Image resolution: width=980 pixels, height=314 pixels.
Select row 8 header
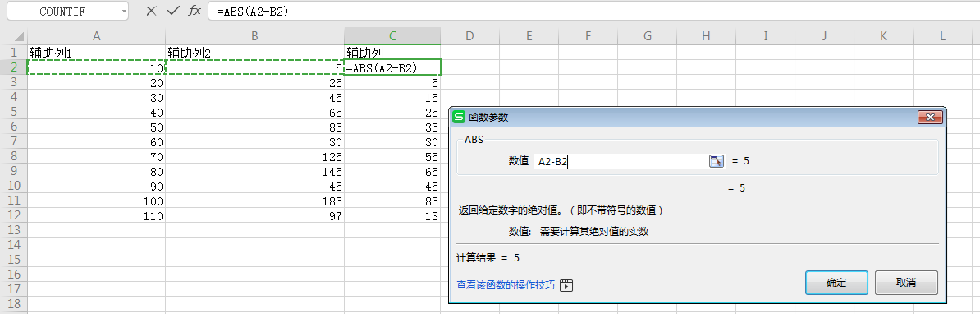[14, 156]
